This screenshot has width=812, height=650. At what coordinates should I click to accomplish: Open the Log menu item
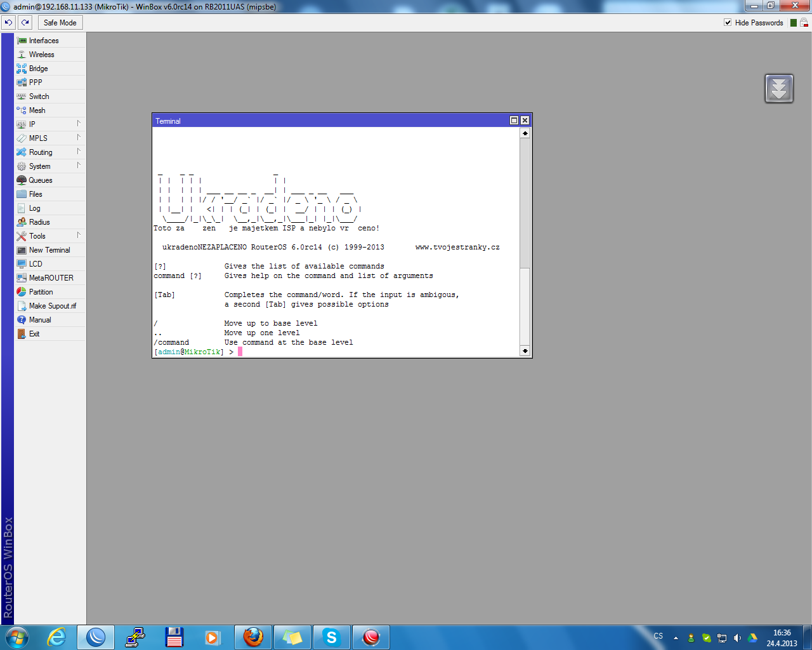49,208
